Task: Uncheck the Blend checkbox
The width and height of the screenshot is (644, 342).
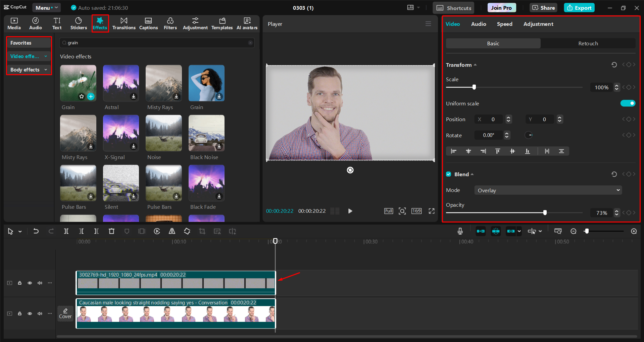Action: click(448, 174)
